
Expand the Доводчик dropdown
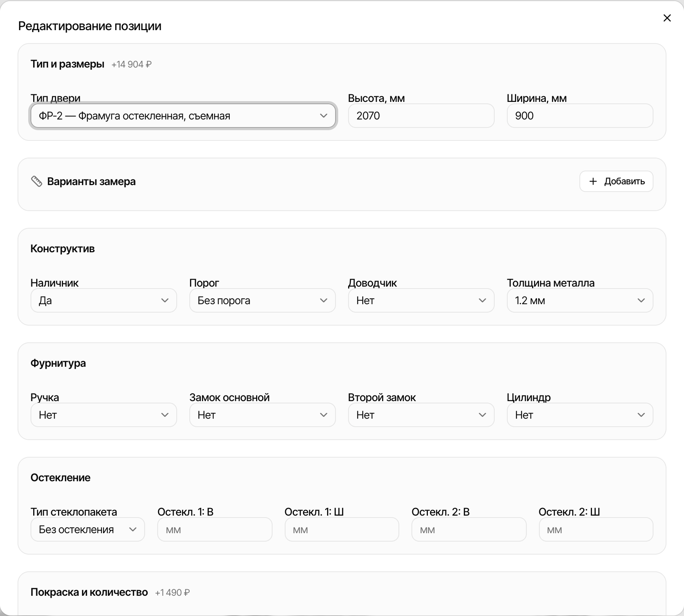tap(421, 300)
